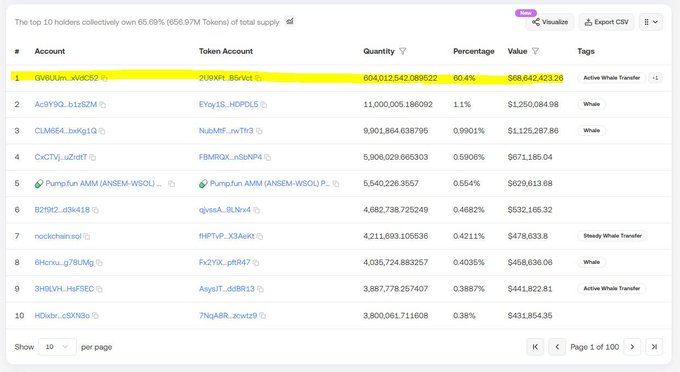Click the Whale tag in row 2

pos(592,104)
